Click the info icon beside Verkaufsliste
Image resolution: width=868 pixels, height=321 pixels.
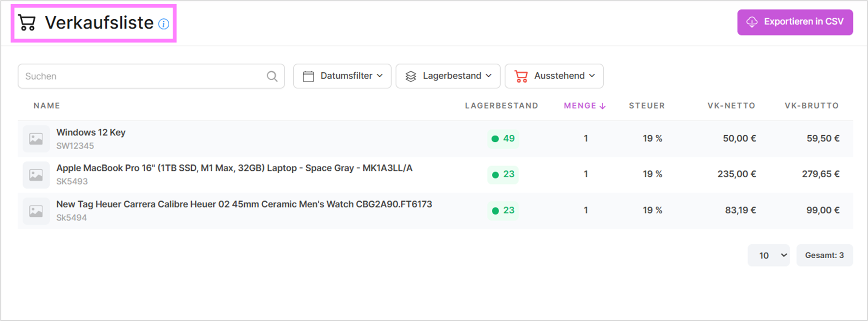tap(164, 24)
